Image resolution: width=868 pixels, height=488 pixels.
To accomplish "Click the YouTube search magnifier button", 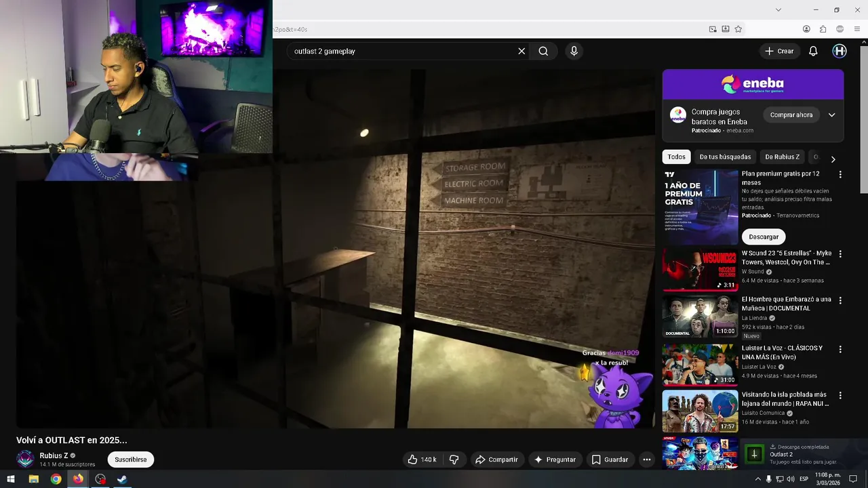I will click(543, 51).
